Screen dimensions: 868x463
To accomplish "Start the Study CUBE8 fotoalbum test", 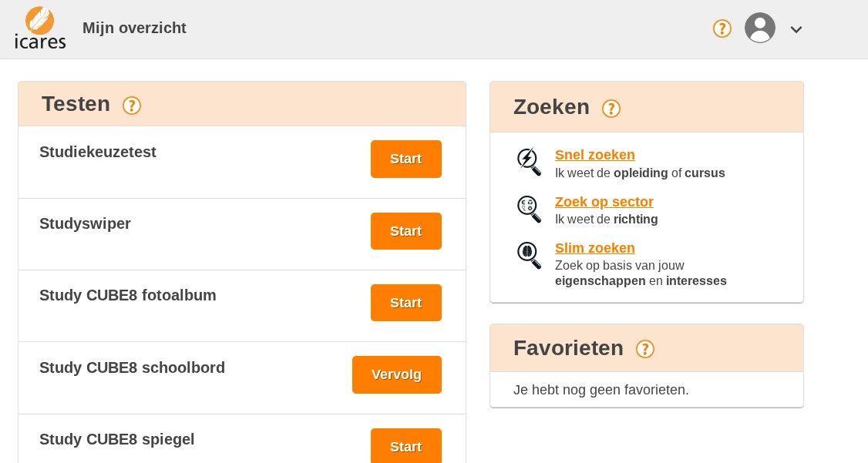I will point(406,303).
